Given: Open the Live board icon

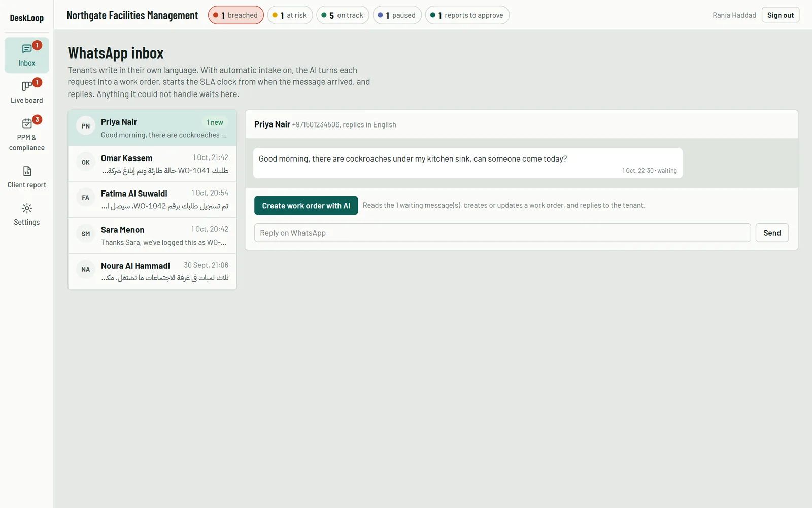Looking at the screenshot, I should [x=26, y=86].
